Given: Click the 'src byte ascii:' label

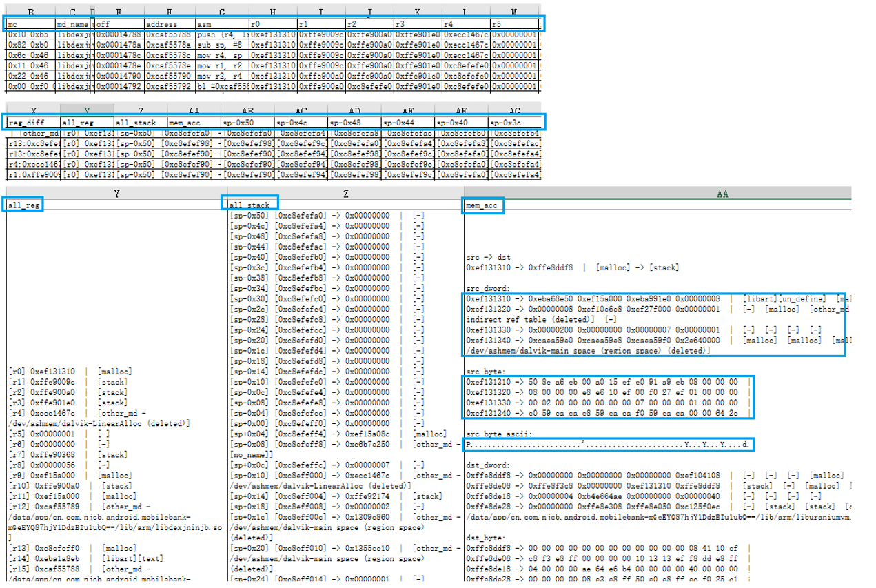Looking at the screenshot, I should pyautogui.click(x=499, y=434).
